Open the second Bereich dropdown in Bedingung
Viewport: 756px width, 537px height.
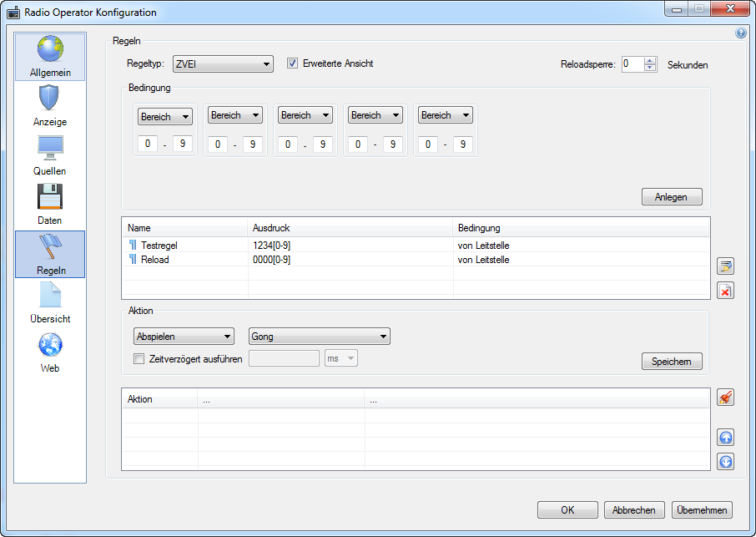(x=235, y=114)
